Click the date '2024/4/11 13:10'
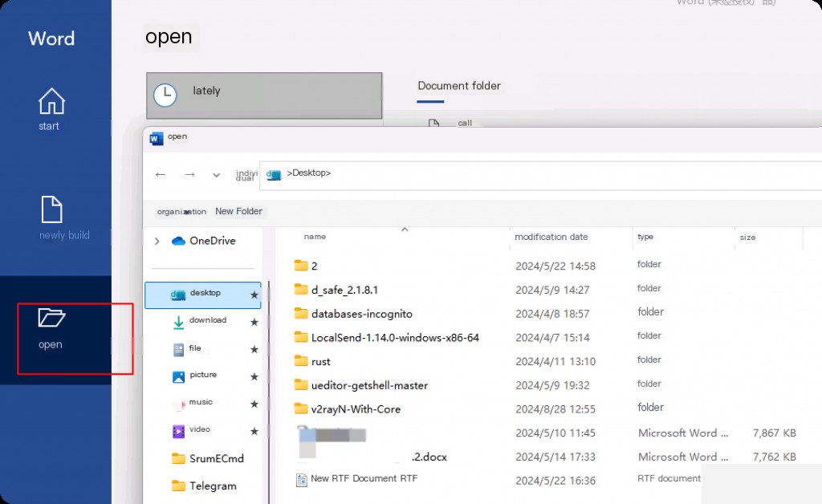The height and width of the screenshot is (504, 822). 555,361
